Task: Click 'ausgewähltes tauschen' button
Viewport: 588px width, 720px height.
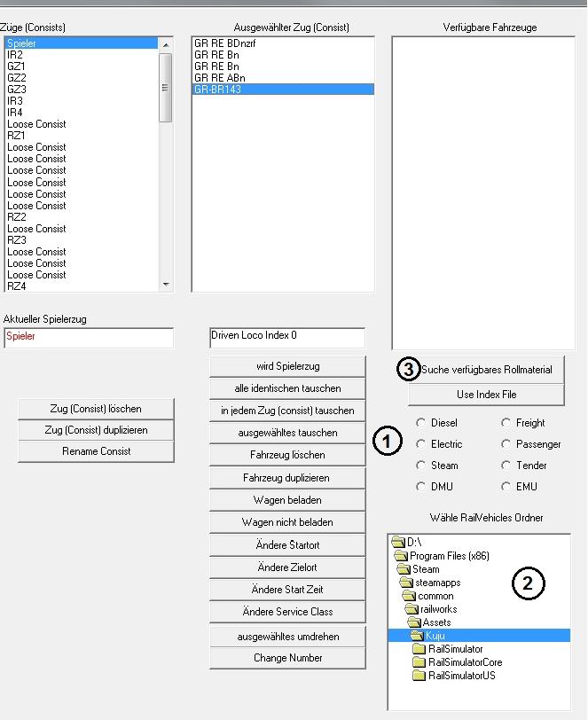Action: [x=287, y=433]
